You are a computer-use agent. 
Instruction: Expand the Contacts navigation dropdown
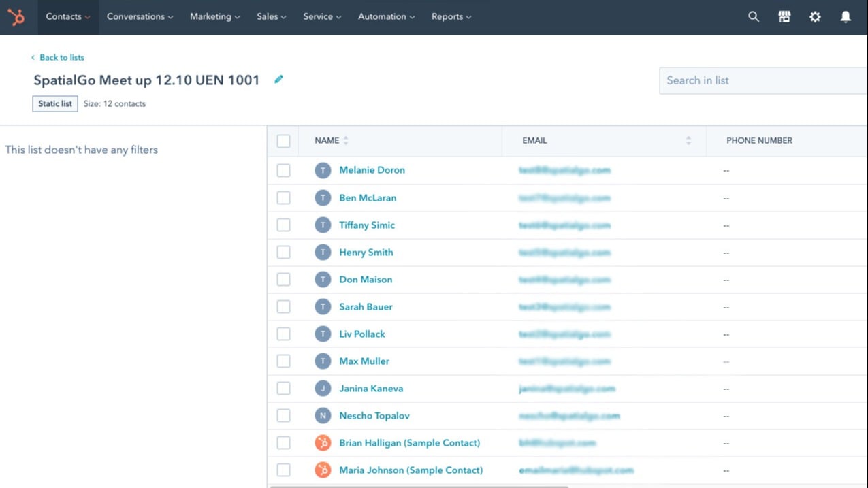point(67,17)
